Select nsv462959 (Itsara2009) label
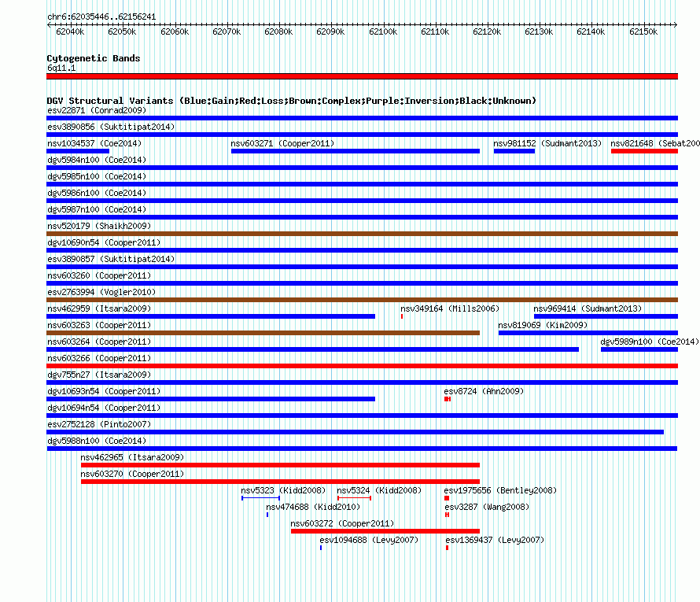The width and height of the screenshot is (700, 602). pos(99,308)
